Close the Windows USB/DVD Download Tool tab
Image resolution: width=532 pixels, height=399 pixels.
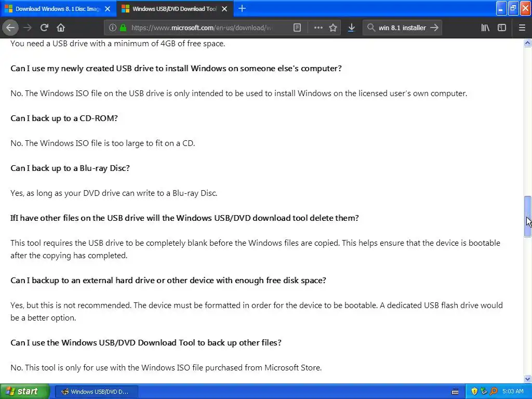tap(224, 9)
